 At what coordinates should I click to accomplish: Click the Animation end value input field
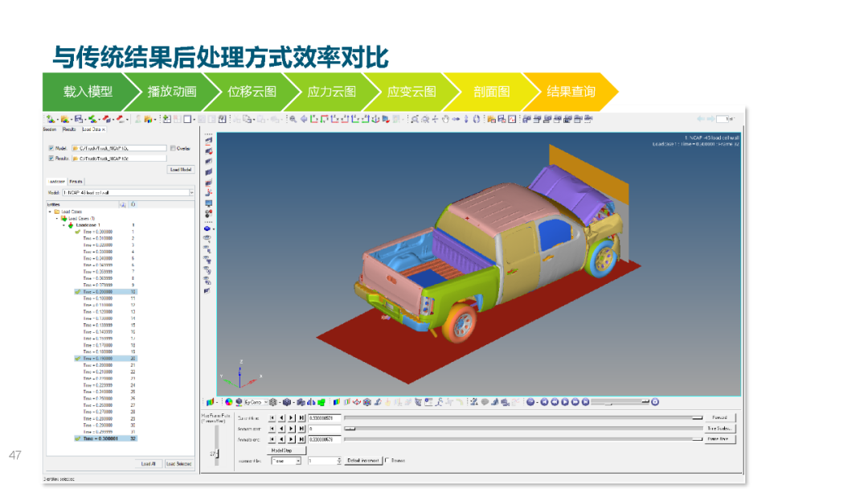tap(325, 439)
